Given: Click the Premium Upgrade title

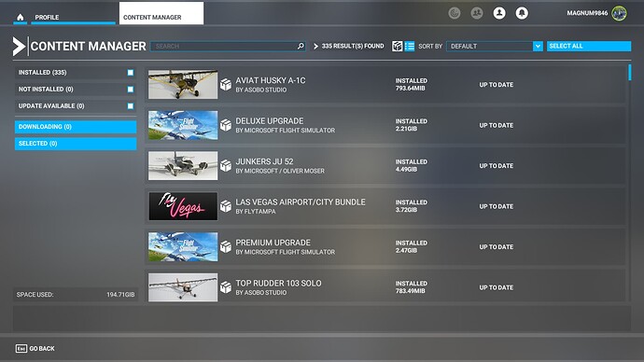Looking at the screenshot, I should pyautogui.click(x=273, y=243).
